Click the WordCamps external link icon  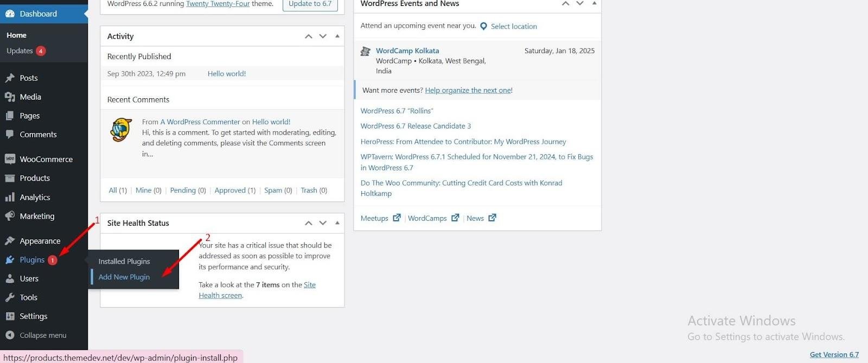pyautogui.click(x=455, y=218)
